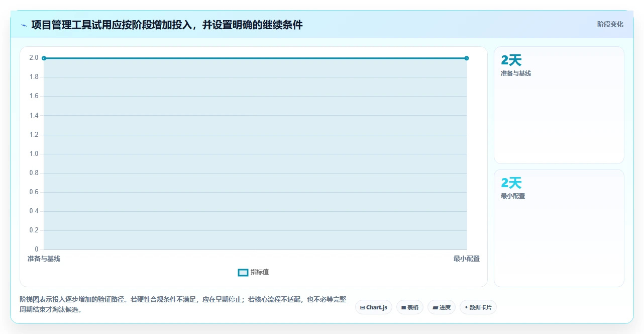
Task: Select the Chart.js pill button
Action: click(374, 307)
